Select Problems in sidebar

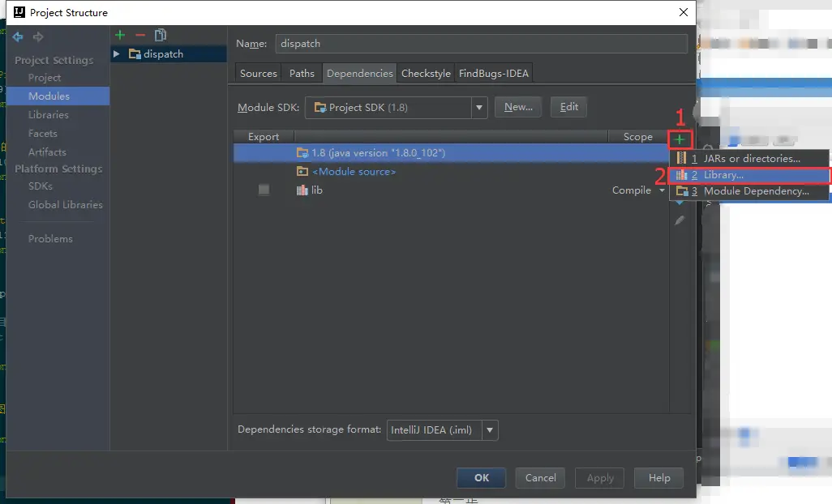click(50, 238)
